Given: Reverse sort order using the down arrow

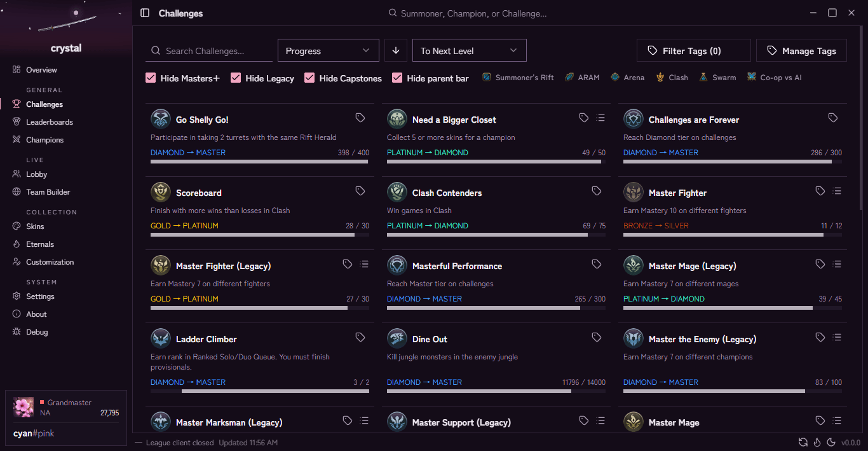Looking at the screenshot, I should click(396, 50).
